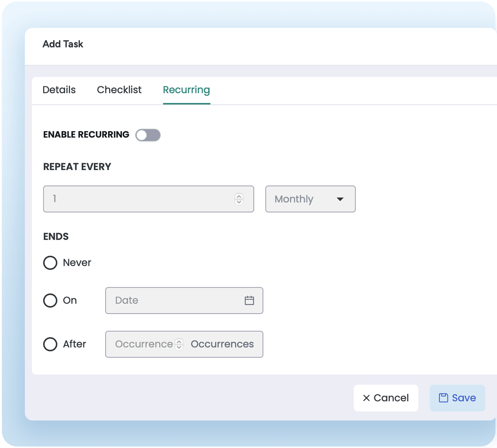Screen dimensions: 497x448
Task: Click the end Date input field
Action: tap(176, 300)
